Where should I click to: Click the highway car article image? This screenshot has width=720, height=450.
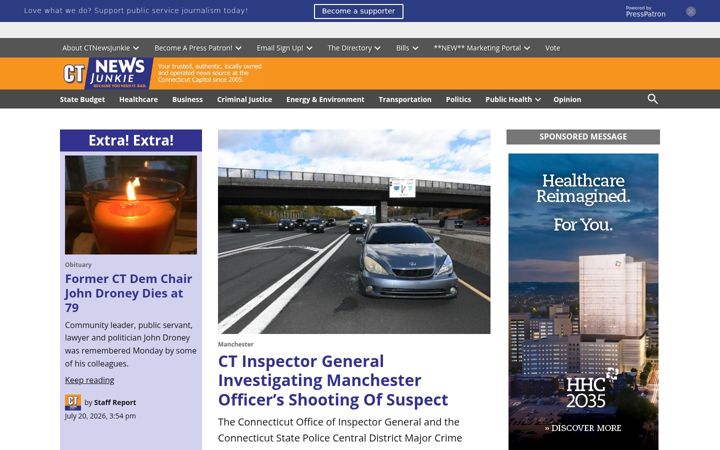pyautogui.click(x=354, y=231)
